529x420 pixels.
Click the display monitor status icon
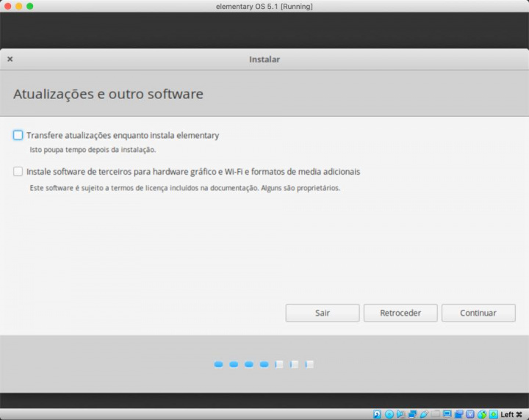[x=447, y=414]
